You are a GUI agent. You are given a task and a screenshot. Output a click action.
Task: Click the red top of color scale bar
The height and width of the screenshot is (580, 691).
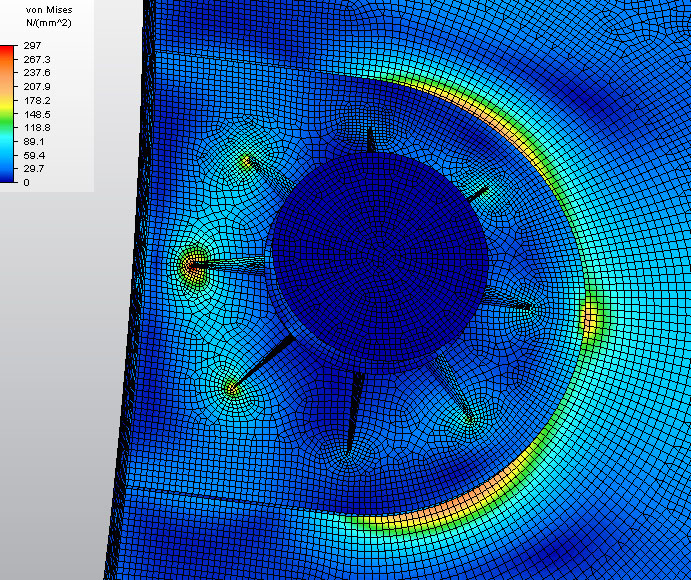tap(8, 48)
